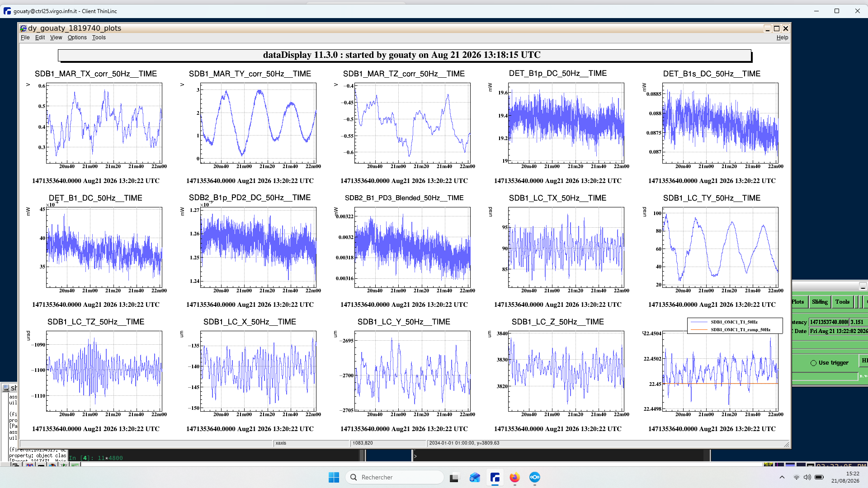The height and width of the screenshot is (488, 868).
Task: Grab the plots window resize grip
Action: [787, 444]
